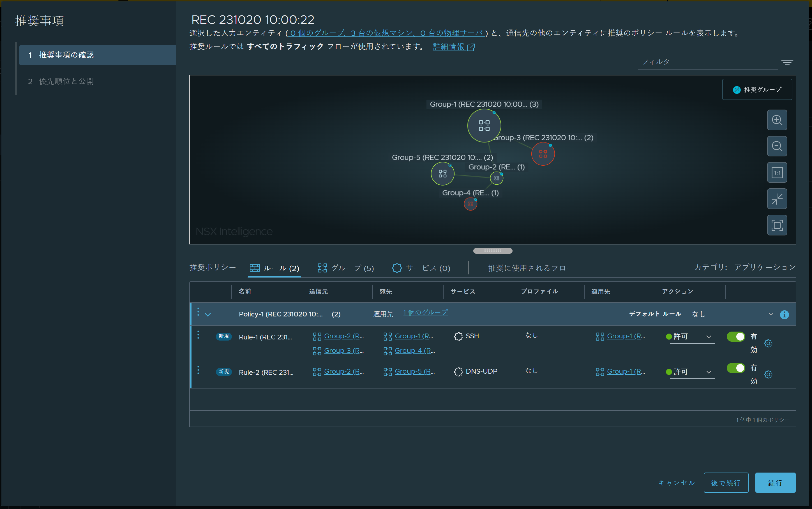Open Group-1 applied-to link in Rule-2
812x509 pixels.
626,371
